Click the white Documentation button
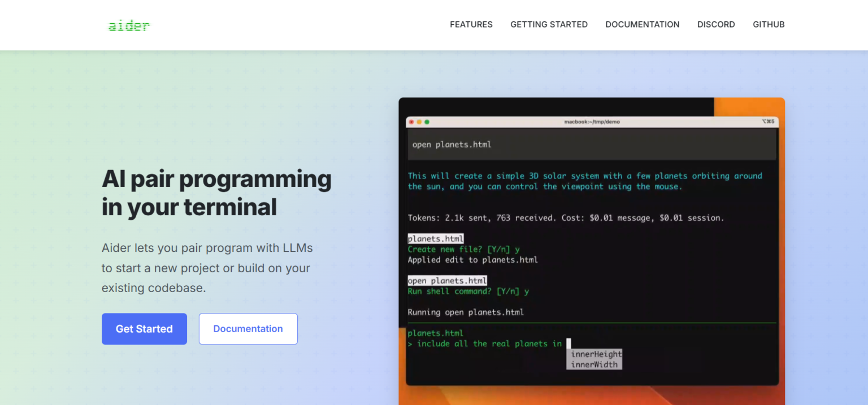The image size is (868, 405). tap(248, 329)
